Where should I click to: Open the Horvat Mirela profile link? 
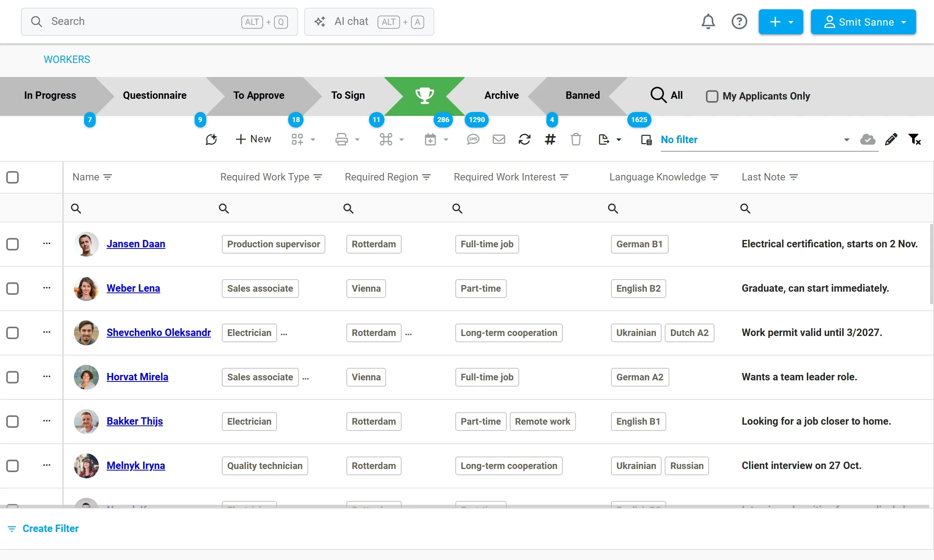coord(137,377)
